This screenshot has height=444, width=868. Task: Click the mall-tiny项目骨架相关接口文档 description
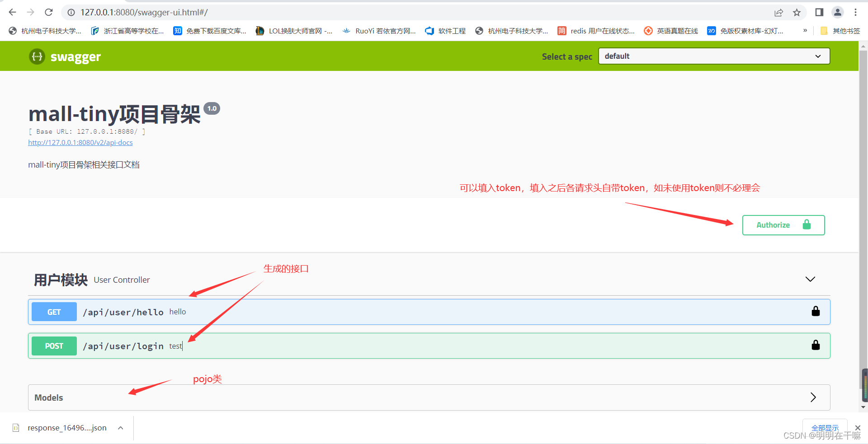(x=84, y=165)
